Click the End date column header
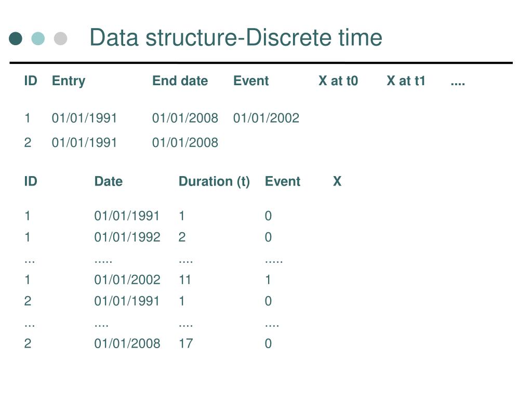 coord(180,81)
